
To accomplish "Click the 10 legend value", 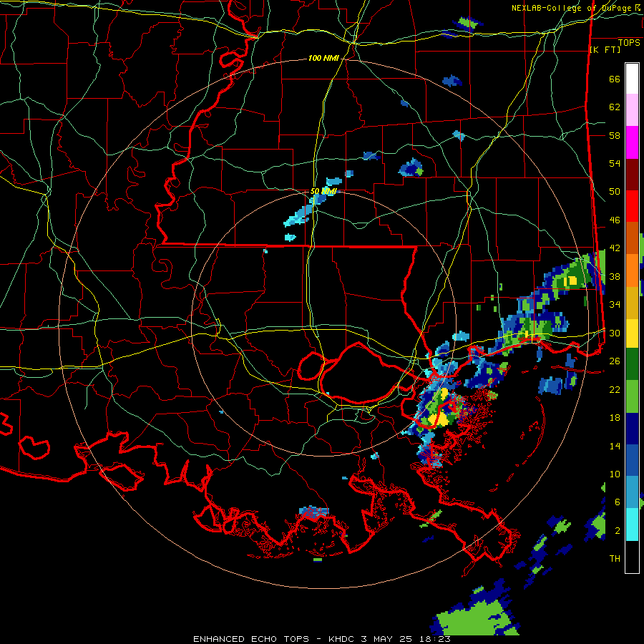I will [x=615, y=474].
